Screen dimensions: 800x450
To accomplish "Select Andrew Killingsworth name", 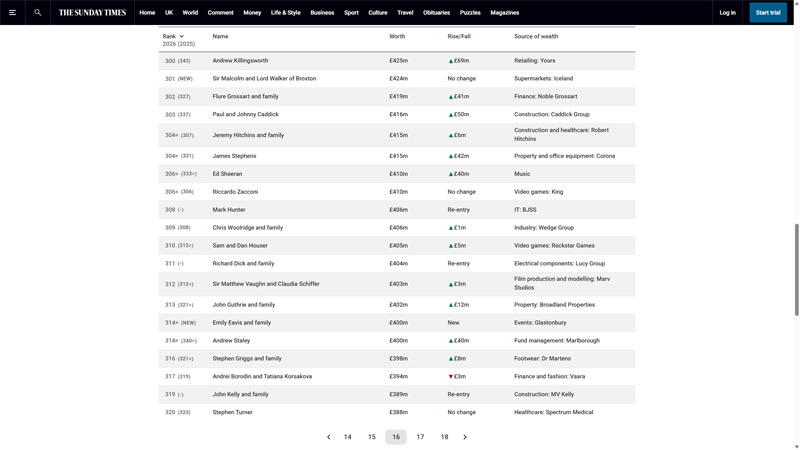I will pos(240,60).
